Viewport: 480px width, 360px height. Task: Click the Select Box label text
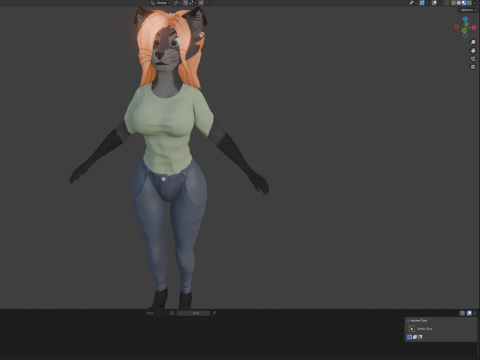(x=425, y=329)
